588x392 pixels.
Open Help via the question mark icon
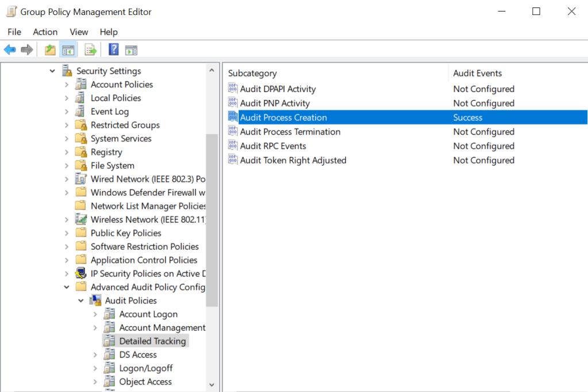tap(114, 50)
